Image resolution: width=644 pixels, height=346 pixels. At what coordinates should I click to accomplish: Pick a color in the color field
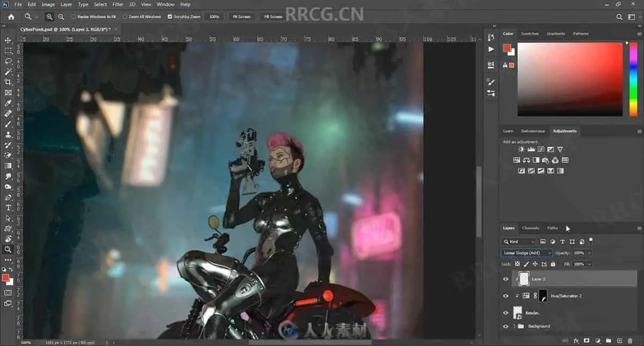pyautogui.click(x=570, y=79)
